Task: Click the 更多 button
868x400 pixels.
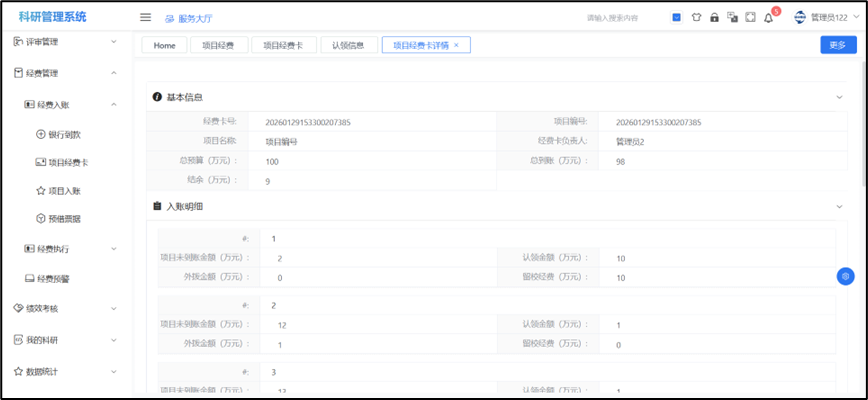Action: [x=837, y=45]
